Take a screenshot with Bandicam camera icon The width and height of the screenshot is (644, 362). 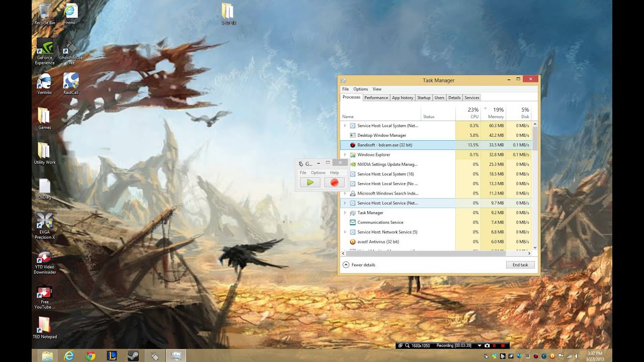[x=487, y=346]
